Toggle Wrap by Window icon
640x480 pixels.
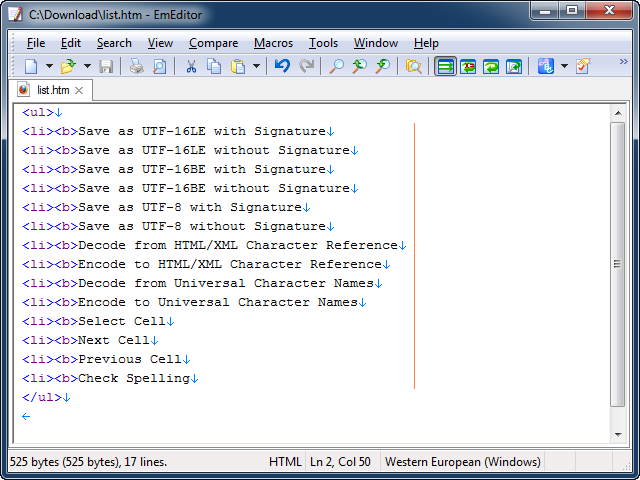pos(491,67)
